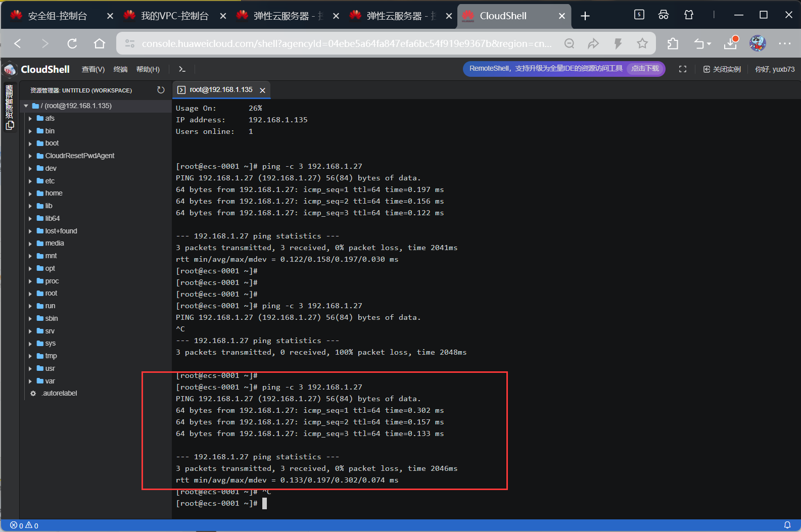This screenshot has width=801, height=532.
Task: Collapse the / (root@192.168.1.135) root folder
Action: point(26,106)
